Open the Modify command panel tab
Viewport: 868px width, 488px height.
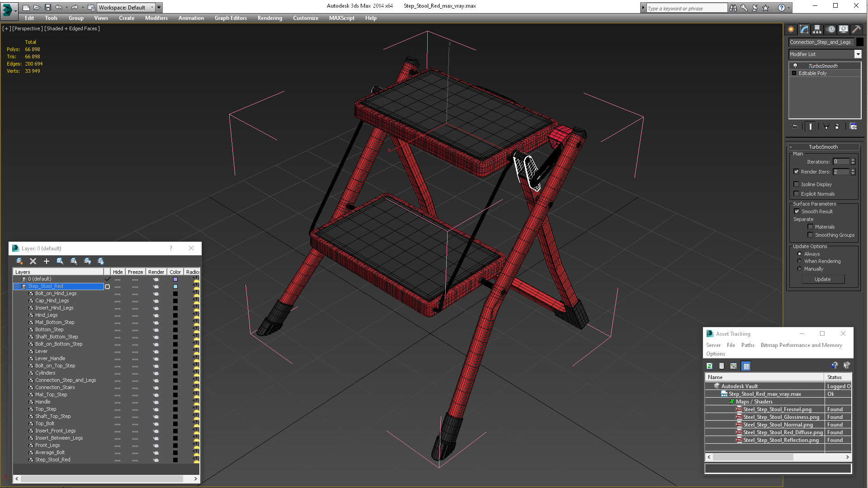pyautogui.click(x=804, y=29)
